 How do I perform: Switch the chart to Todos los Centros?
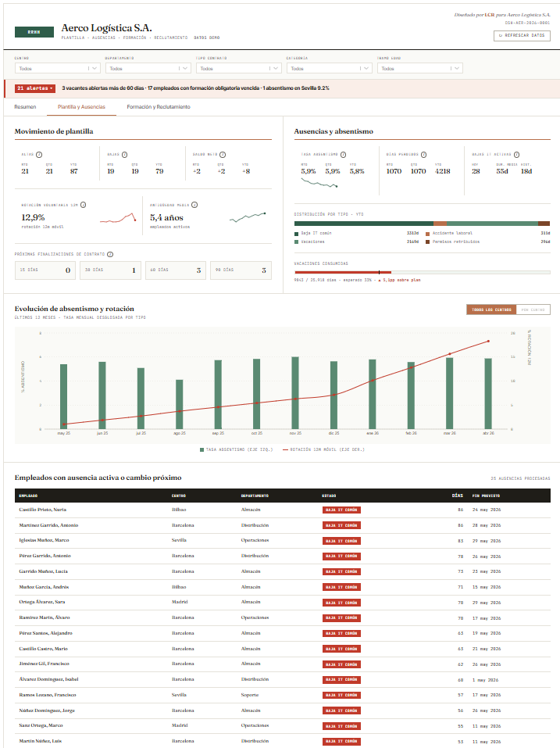click(x=491, y=310)
